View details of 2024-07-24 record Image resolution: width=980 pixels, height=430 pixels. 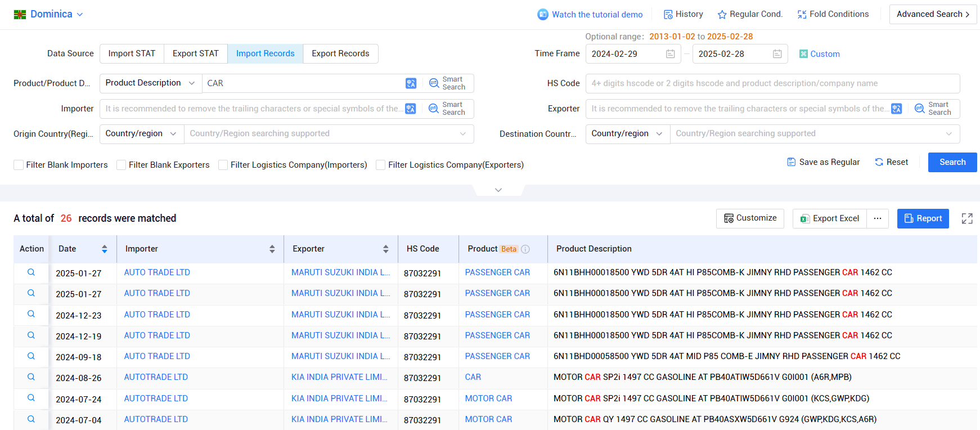(31, 398)
